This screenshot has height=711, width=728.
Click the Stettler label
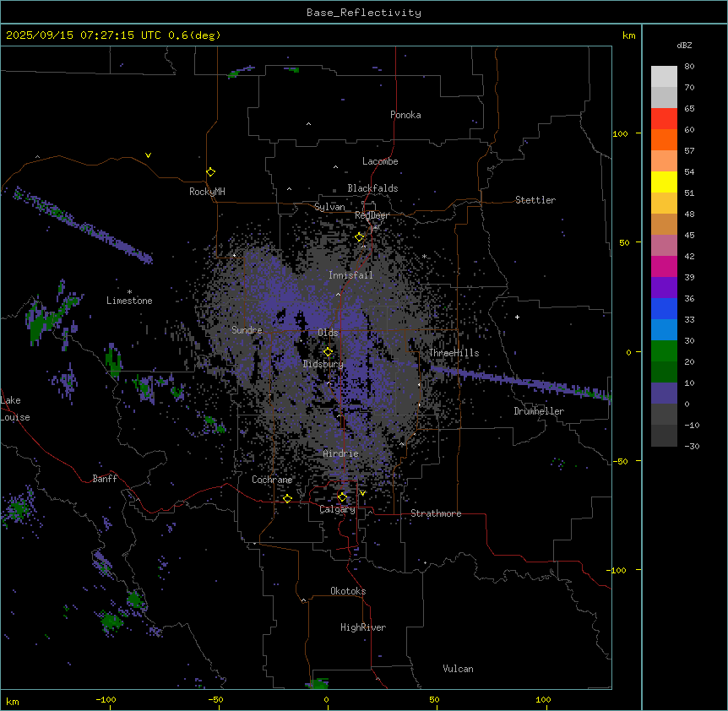(535, 200)
